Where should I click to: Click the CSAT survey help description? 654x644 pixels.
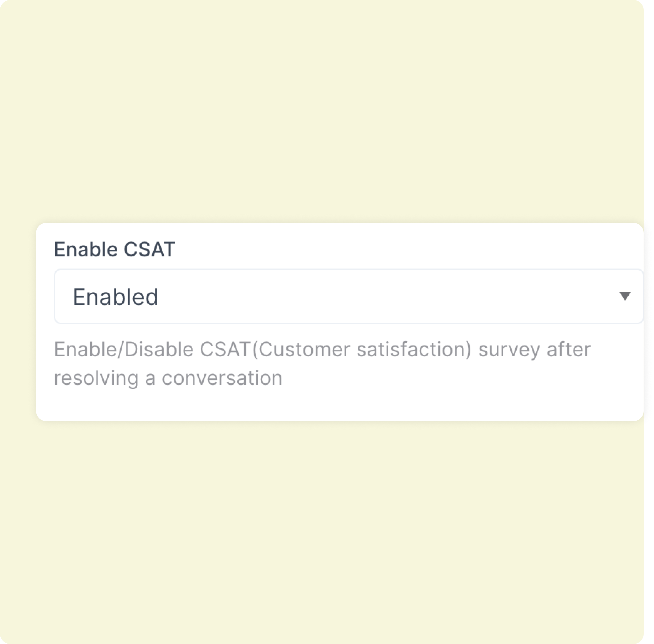click(322, 363)
